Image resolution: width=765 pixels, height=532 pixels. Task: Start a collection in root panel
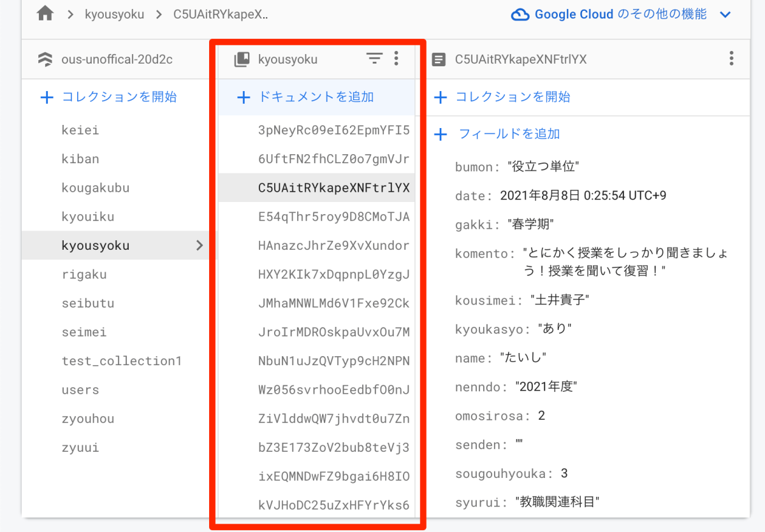(x=108, y=97)
